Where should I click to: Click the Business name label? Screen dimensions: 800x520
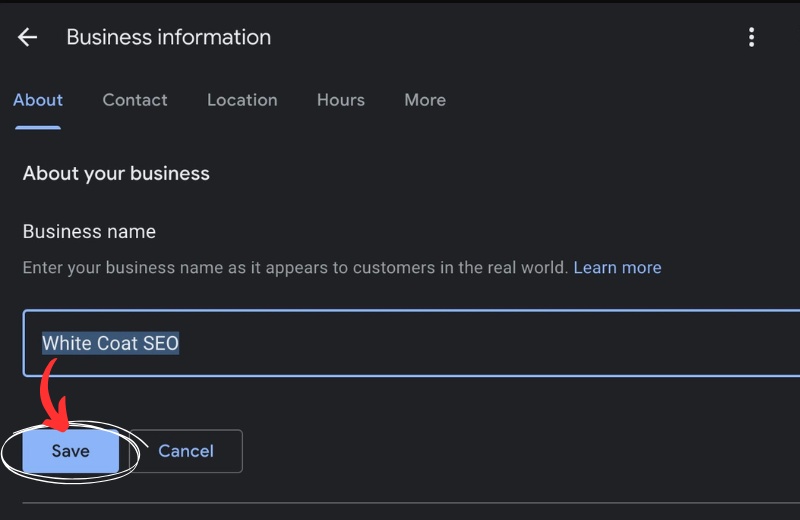89,232
